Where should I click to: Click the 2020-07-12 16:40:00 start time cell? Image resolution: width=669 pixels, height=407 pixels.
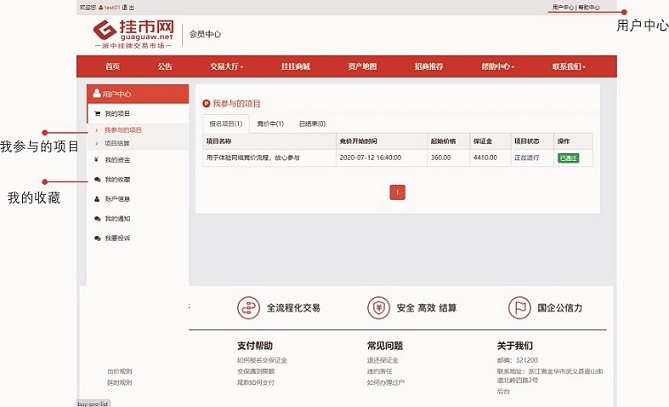pyautogui.click(x=370, y=158)
